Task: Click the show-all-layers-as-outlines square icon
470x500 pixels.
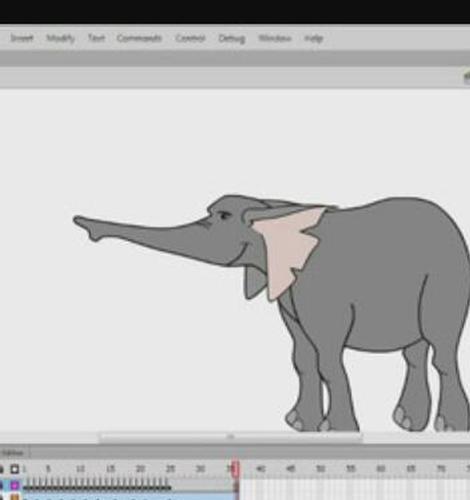Action: pyautogui.click(x=14, y=469)
